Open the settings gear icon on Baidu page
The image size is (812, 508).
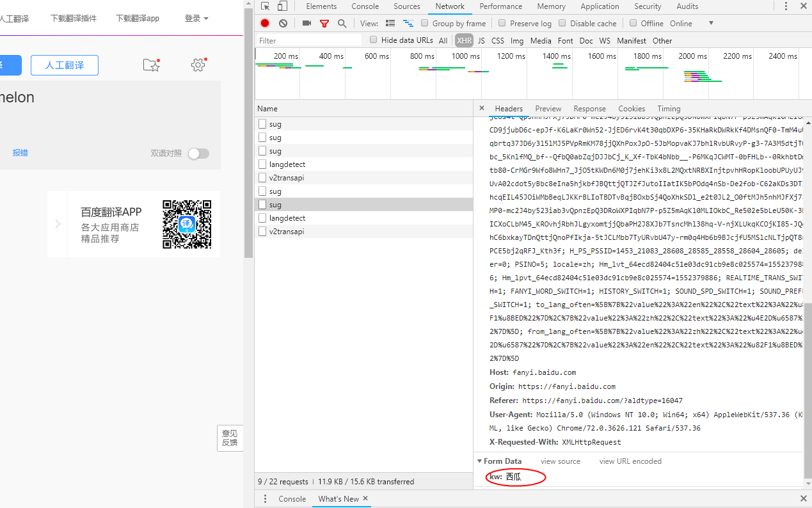[198, 65]
